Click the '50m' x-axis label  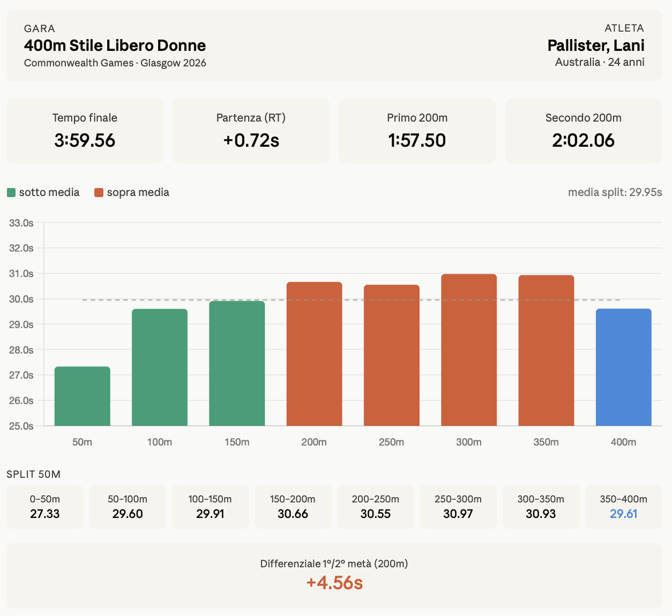coord(83,442)
